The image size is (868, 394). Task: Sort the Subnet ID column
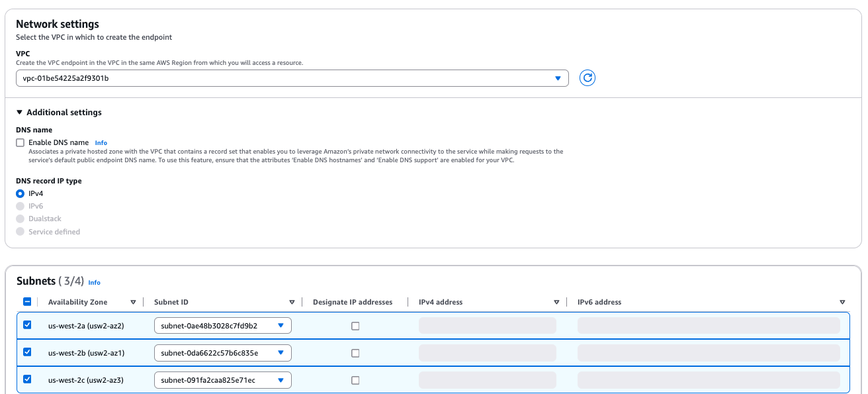tap(292, 302)
